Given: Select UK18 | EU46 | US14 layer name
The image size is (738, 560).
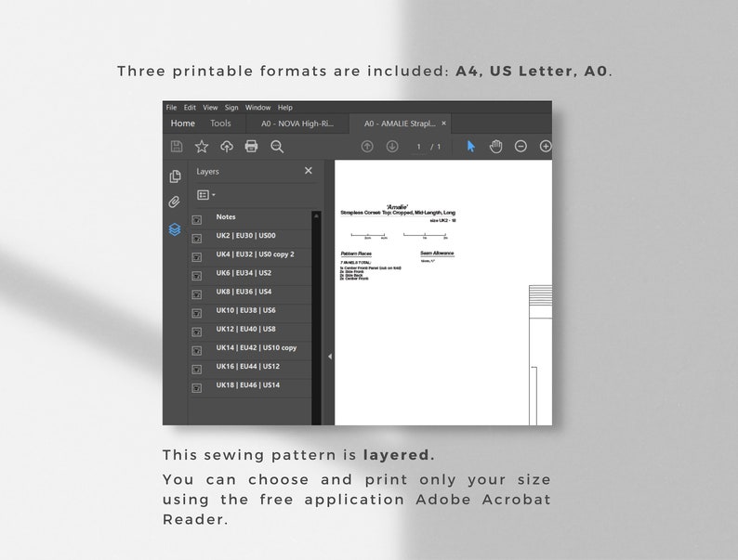Looking at the screenshot, I should coord(247,385).
